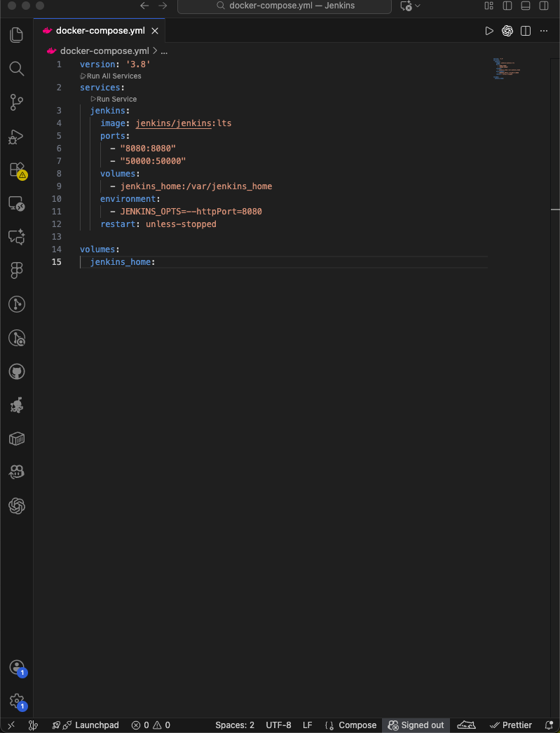
Task: Click the minimap code overview
Action: click(507, 68)
